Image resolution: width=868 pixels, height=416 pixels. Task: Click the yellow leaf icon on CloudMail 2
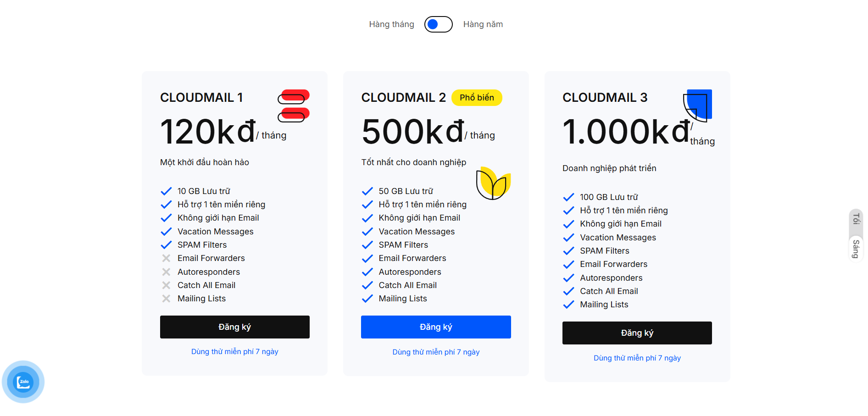[493, 183]
